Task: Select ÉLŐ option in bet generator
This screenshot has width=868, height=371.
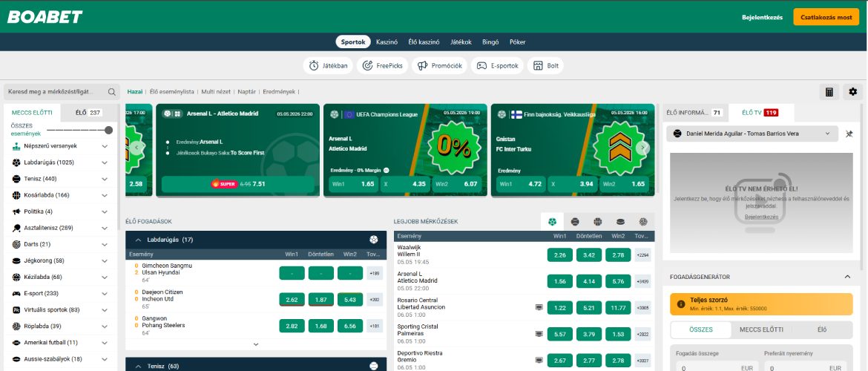Action: pos(822,329)
